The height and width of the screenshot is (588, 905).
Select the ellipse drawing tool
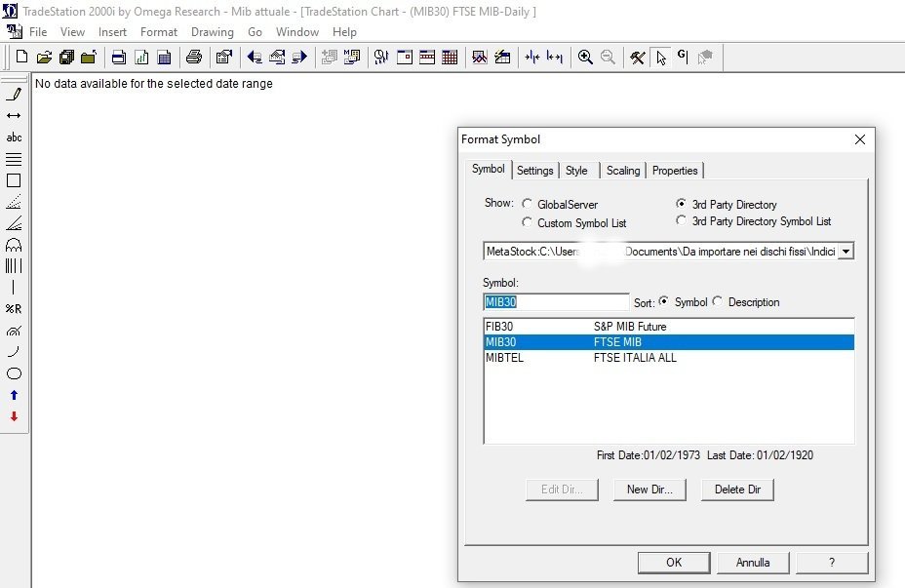click(x=14, y=373)
